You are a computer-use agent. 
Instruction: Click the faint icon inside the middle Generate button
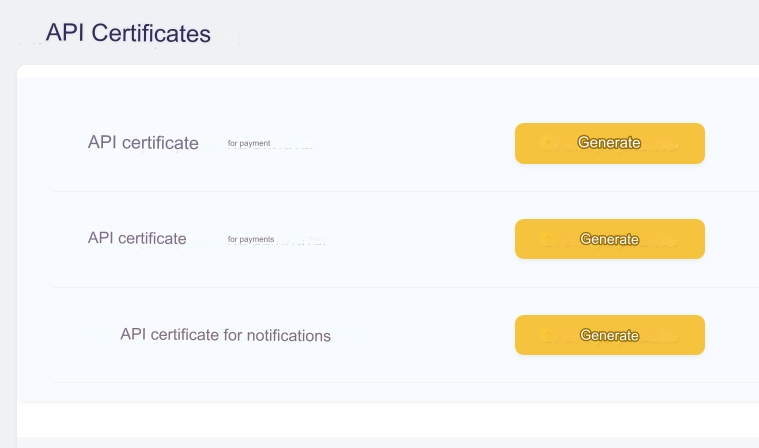(x=548, y=240)
